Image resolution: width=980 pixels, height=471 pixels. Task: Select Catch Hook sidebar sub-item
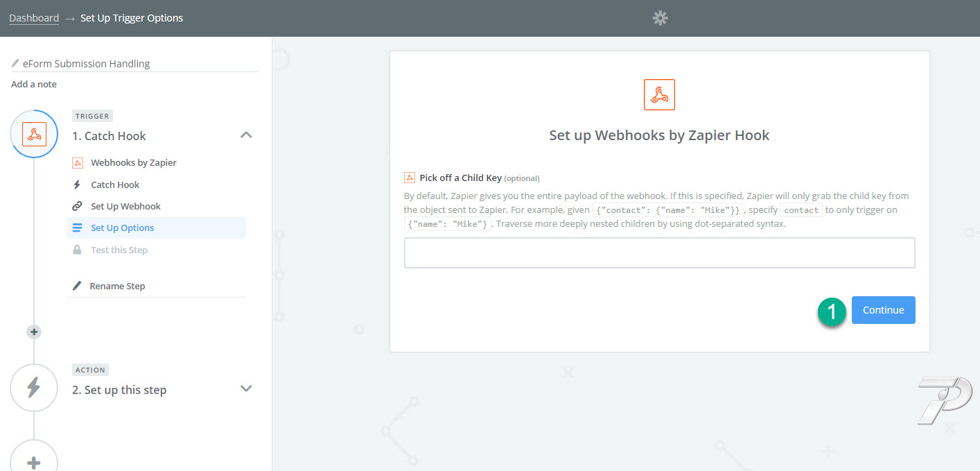click(x=115, y=185)
